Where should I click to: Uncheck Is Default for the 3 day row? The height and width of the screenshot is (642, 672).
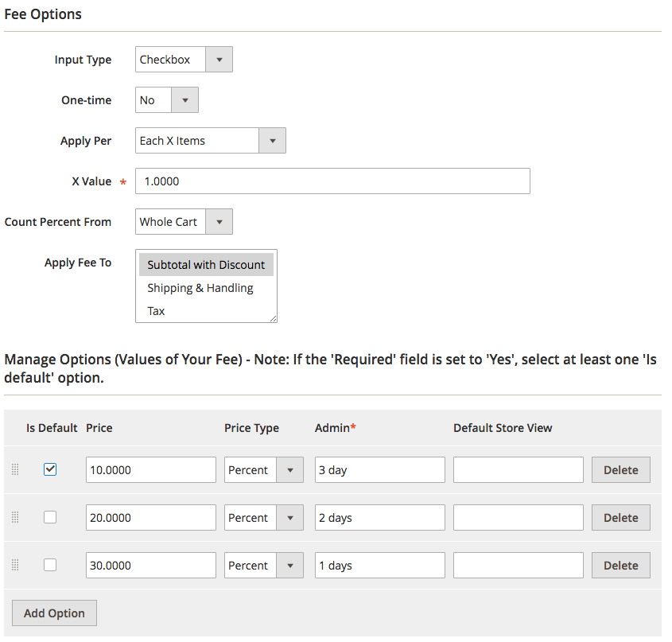[50, 469]
